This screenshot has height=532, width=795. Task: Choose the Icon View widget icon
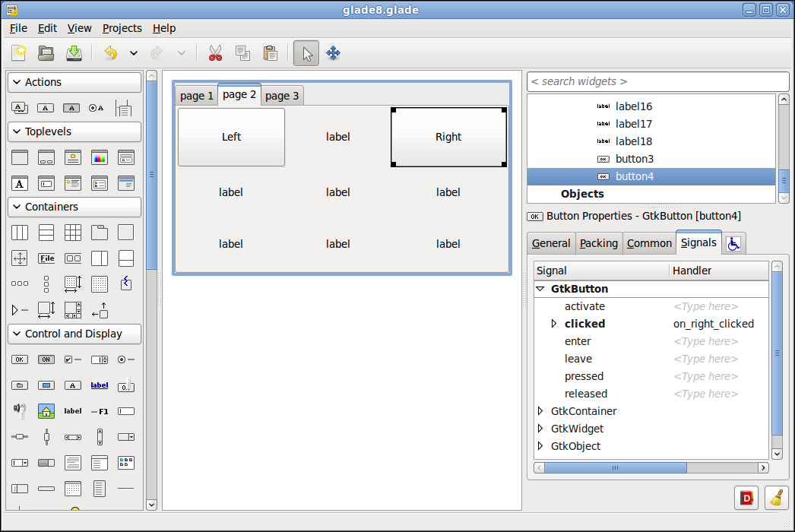click(125, 463)
